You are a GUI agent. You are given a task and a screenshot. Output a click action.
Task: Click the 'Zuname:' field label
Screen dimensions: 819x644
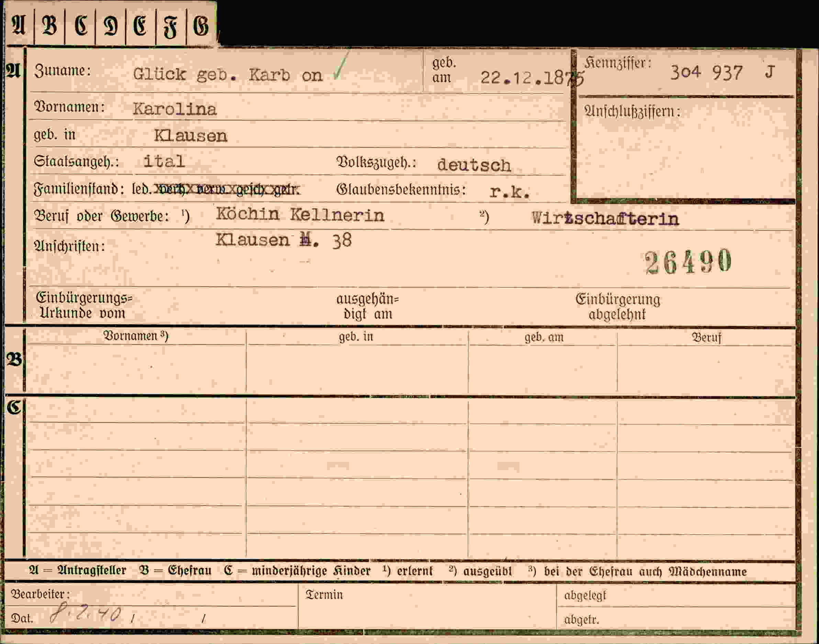[63, 71]
